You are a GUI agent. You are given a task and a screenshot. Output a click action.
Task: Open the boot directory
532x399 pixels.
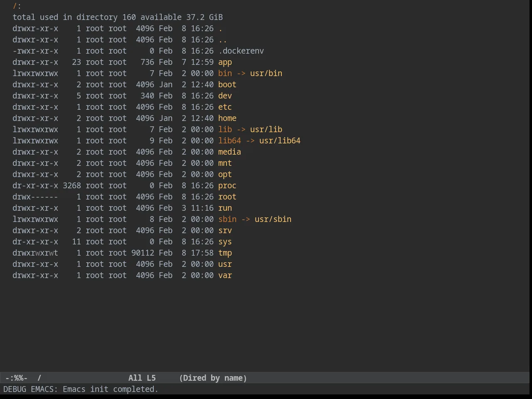click(227, 85)
